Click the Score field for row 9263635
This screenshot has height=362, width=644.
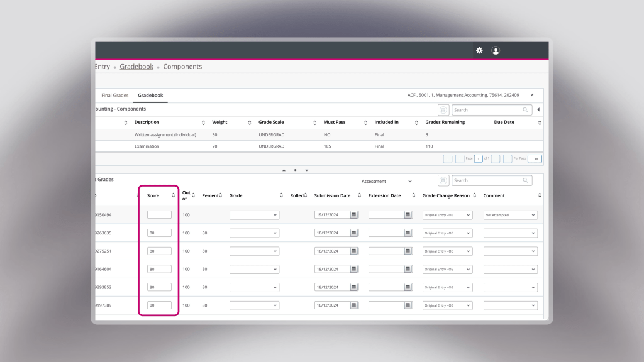(159, 233)
